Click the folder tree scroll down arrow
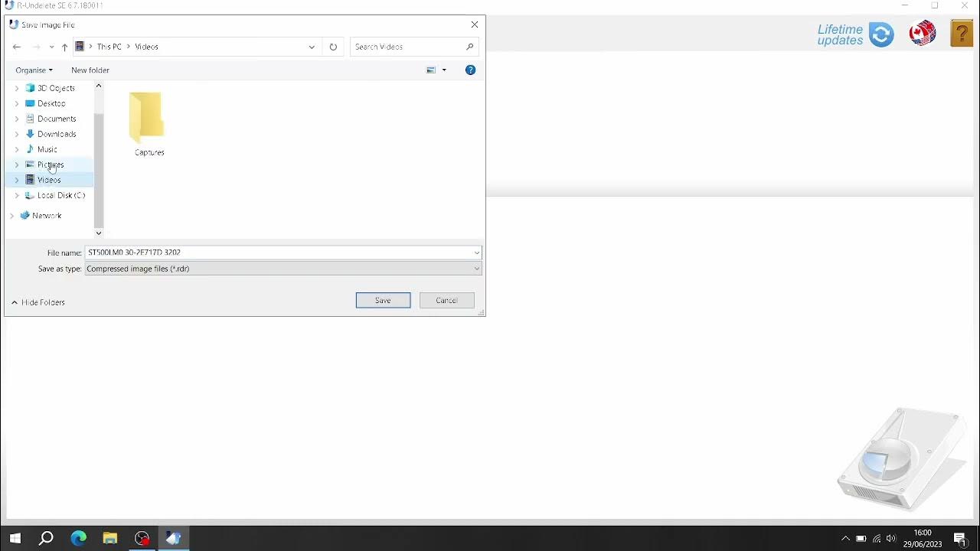Image resolution: width=980 pixels, height=551 pixels. pos(98,233)
